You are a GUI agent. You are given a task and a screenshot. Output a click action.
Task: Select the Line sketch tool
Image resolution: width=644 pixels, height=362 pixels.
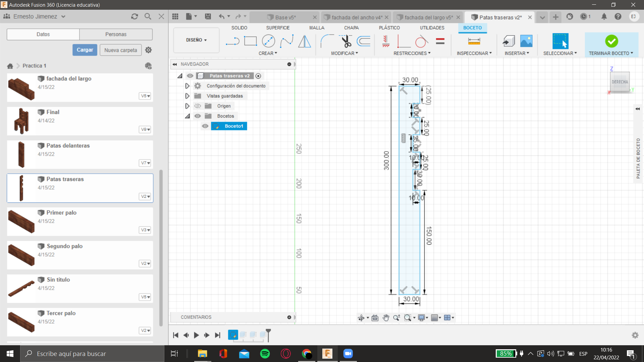232,41
